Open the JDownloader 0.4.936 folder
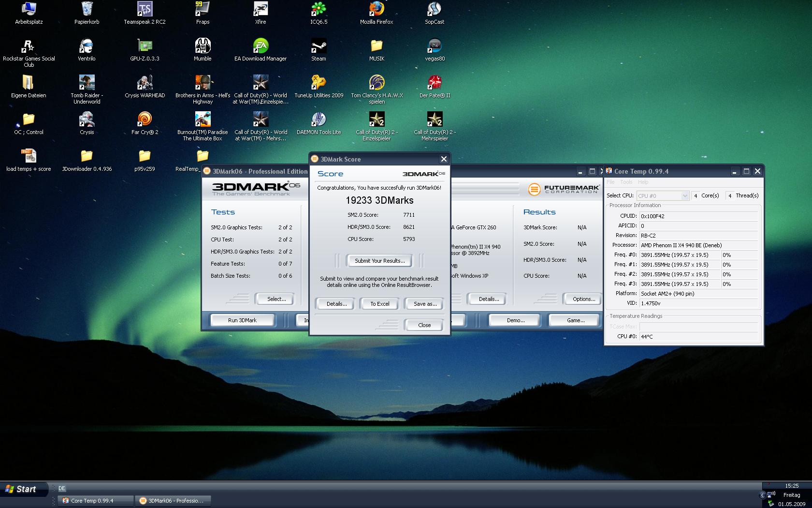 (x=87, y=160)
